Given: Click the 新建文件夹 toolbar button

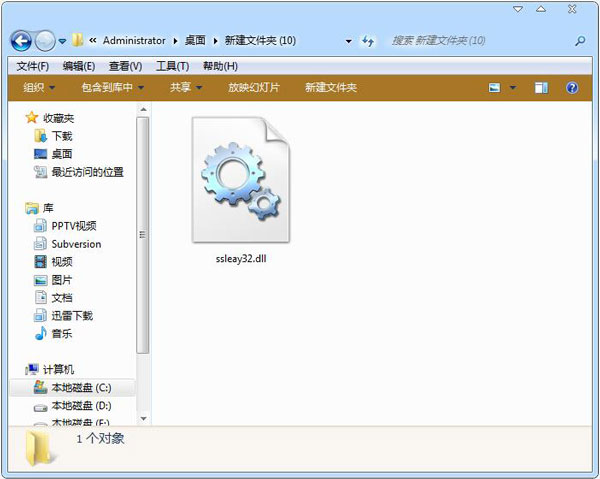Looking at the screenshot, I should pos(330,88).
